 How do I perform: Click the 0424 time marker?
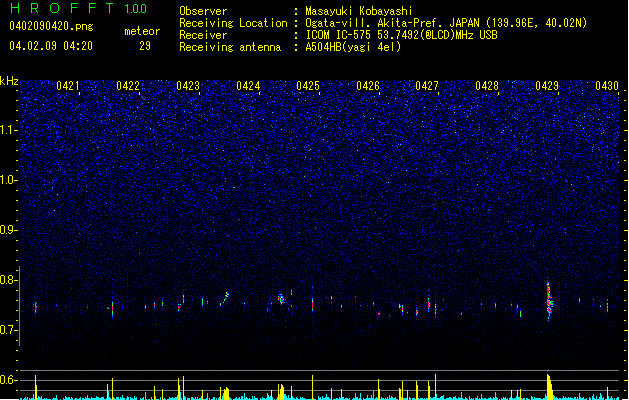248,86
